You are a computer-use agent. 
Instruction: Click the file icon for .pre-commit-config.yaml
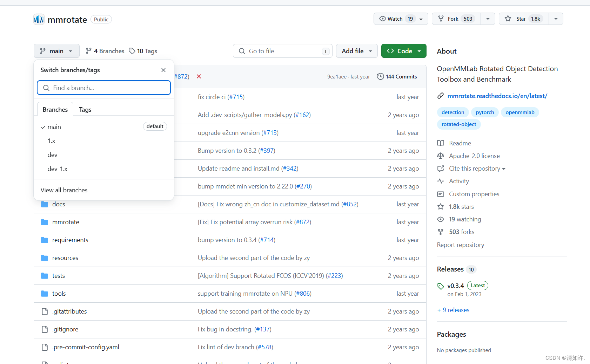pyautogui.click(x=45, y=347)
